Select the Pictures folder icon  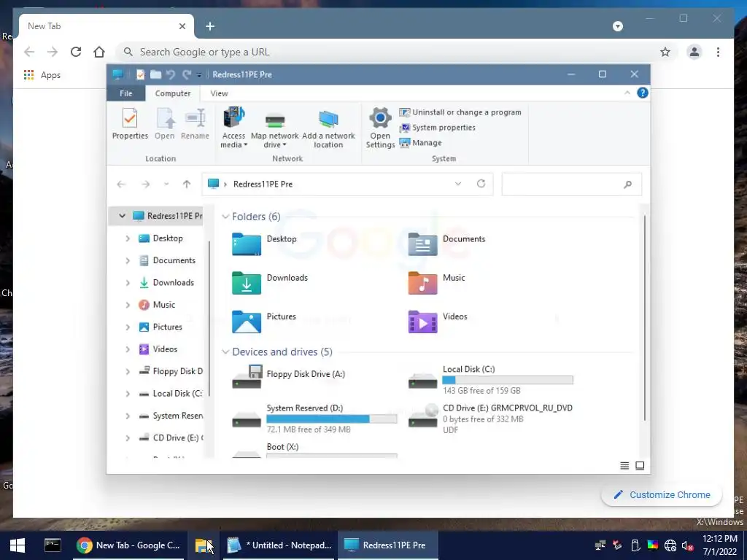click(x=247, y=322)
